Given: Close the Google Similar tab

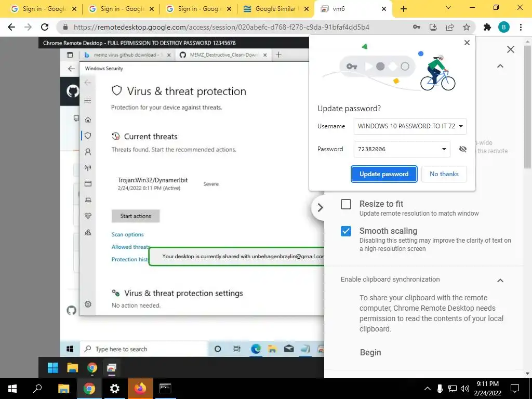Looking at the screenshot, I should 307,9.
